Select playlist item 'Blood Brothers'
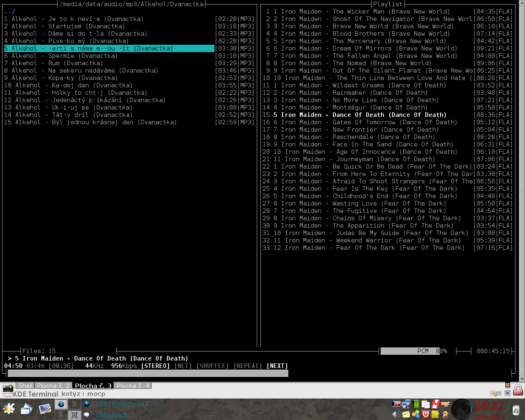Screen dimensions: 525x420 (388, 34)
